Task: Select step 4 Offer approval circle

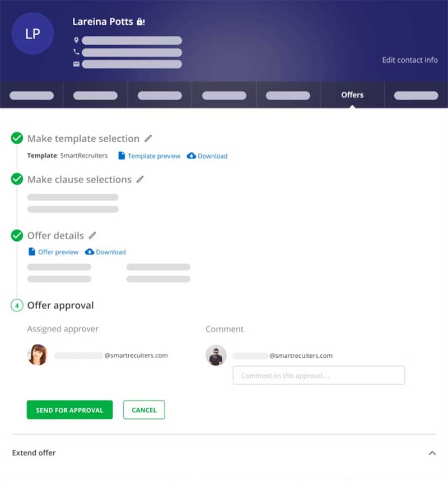Action: click(17, 306)
